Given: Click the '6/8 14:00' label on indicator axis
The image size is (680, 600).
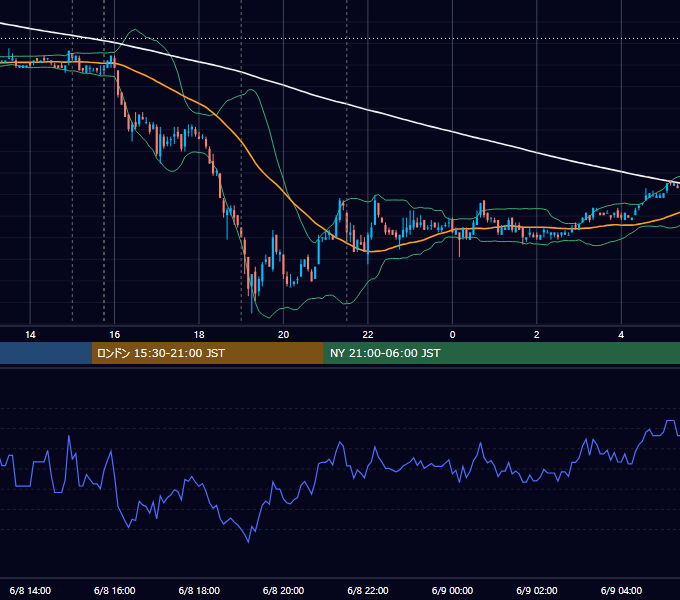Looking at the screenshot, I should pyautogui.click(x=30, y=590).
